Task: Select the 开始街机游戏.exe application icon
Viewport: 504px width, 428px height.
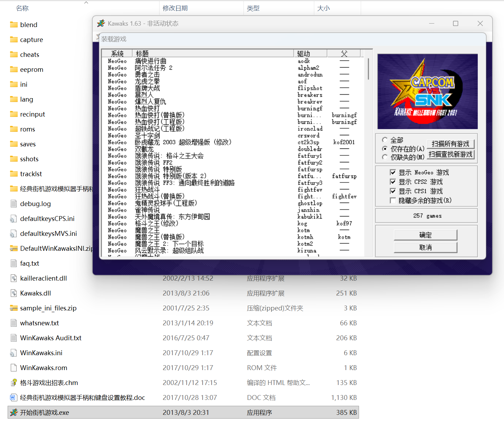Action: pyautogui.click(x=14, y=412)
